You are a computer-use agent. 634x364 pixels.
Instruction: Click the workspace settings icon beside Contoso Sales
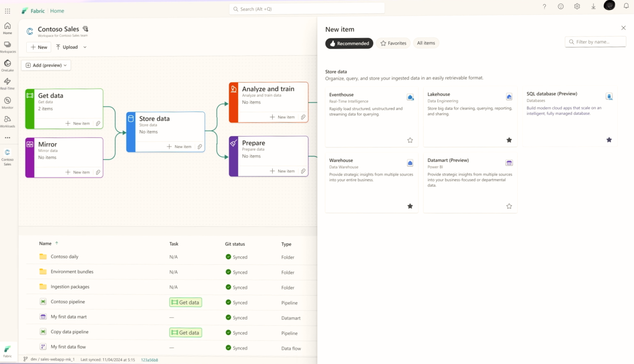(x=86, y=29)
